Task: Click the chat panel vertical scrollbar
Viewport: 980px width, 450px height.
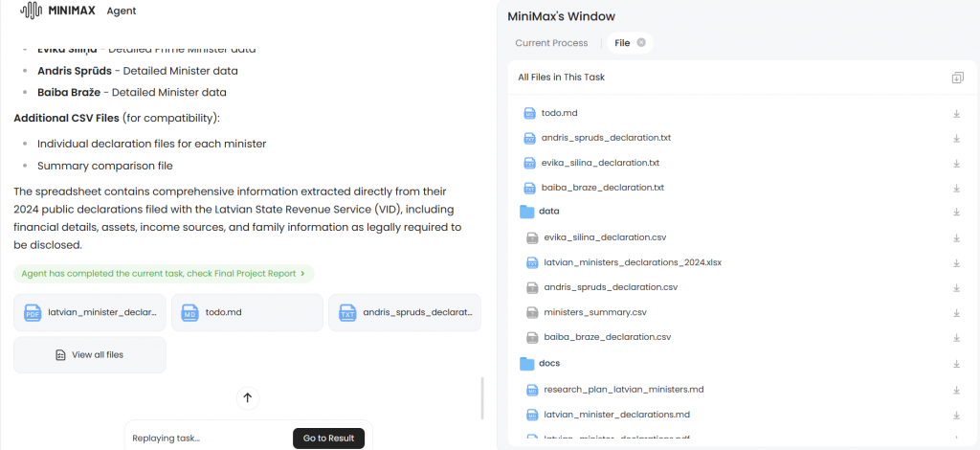Action: coord(481,398)
